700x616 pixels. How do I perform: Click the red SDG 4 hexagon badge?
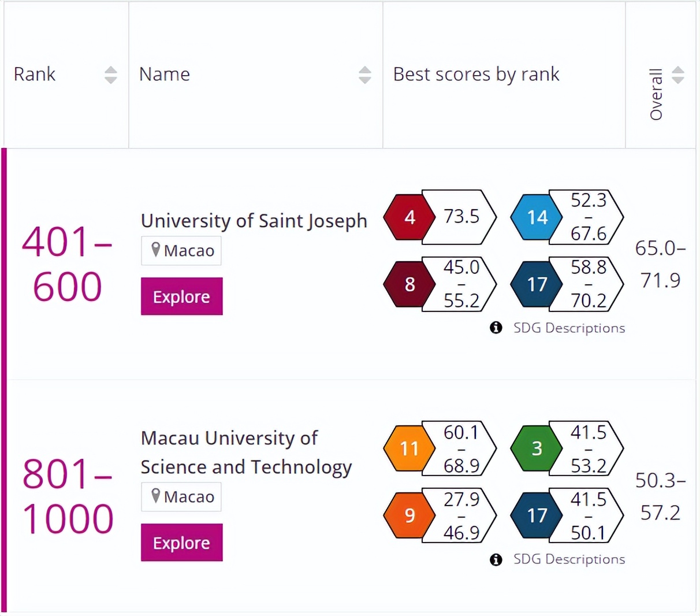(409, 217)
